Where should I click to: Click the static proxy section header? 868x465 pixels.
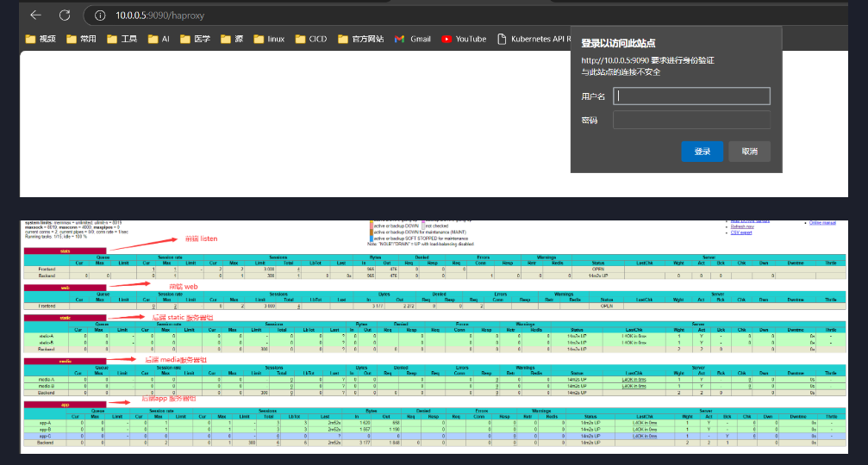pyautogui.click(x=65, y=318)
